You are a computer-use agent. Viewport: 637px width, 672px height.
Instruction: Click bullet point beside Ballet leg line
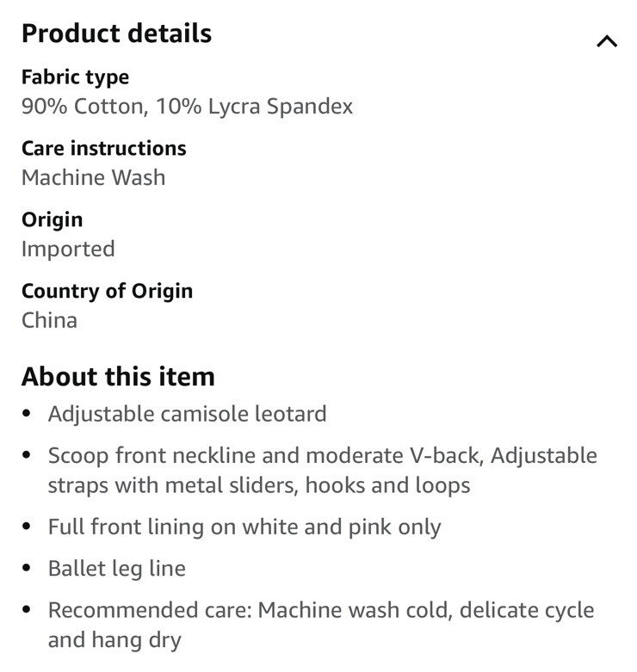(27, 568)
